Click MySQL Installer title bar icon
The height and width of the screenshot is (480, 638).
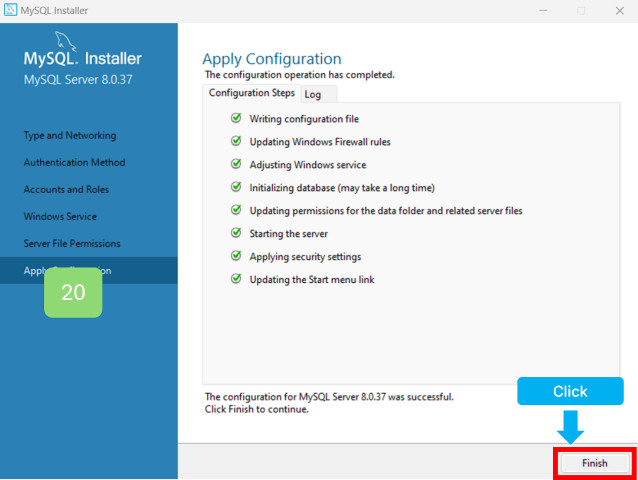(10, 10)
